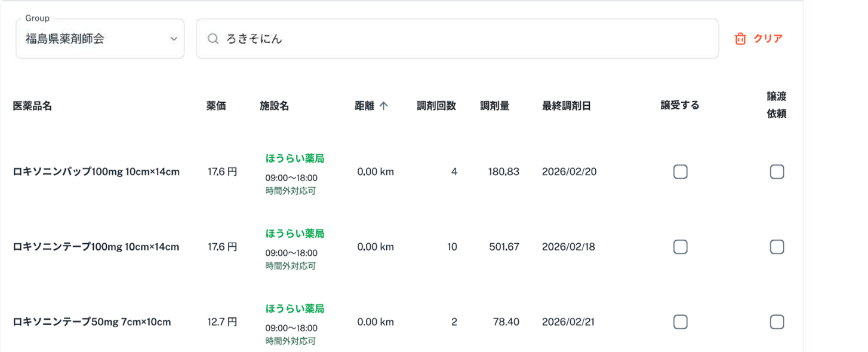This screenshot has width=868, height=352.
Task: Check 譲渡依頼 for ロキソニンテープ100mg
Action: click(x=777, y=247)
